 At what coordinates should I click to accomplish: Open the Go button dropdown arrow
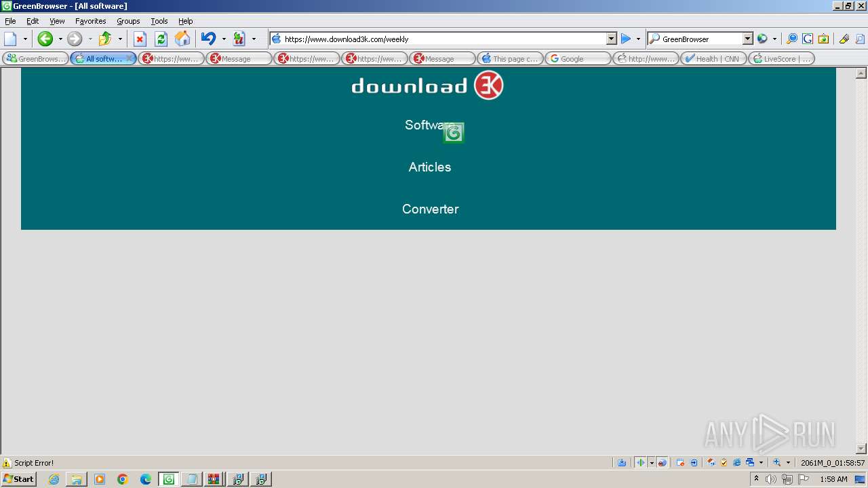click(x=638, y=39)
